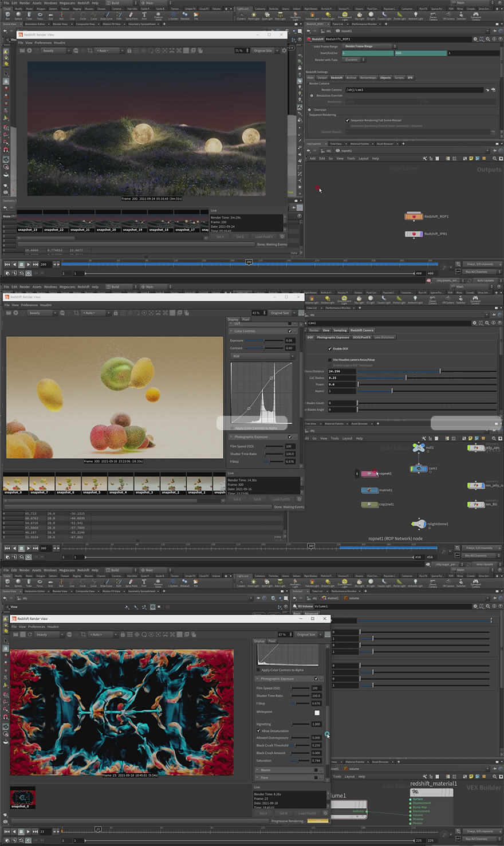Pick Tube shelf tool in flame render scene
The image size is (504, 846).
point(29,583)
